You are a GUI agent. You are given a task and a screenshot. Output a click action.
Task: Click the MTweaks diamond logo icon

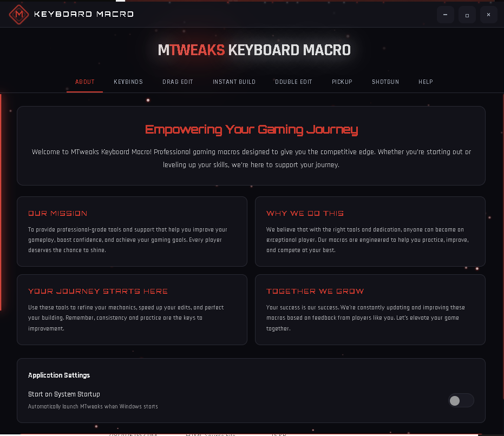point(18,15)
